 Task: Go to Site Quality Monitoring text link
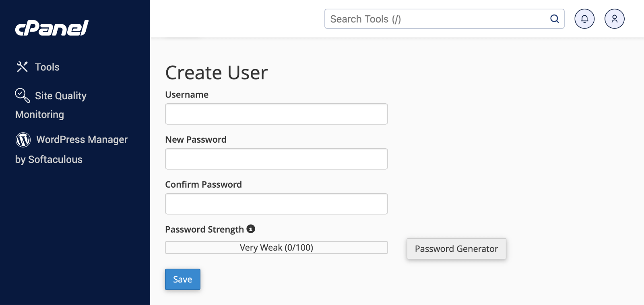[60, 96]
